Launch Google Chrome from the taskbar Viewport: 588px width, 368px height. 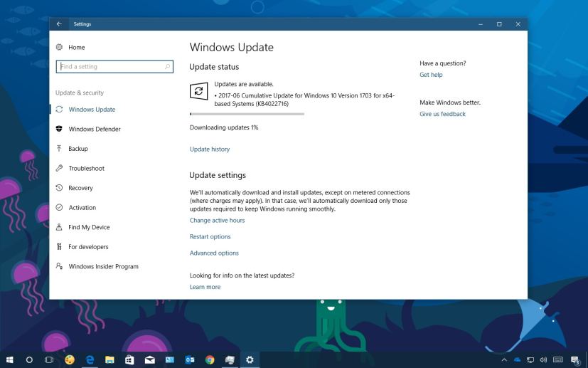pyautogui.click(x=210, y=359)
